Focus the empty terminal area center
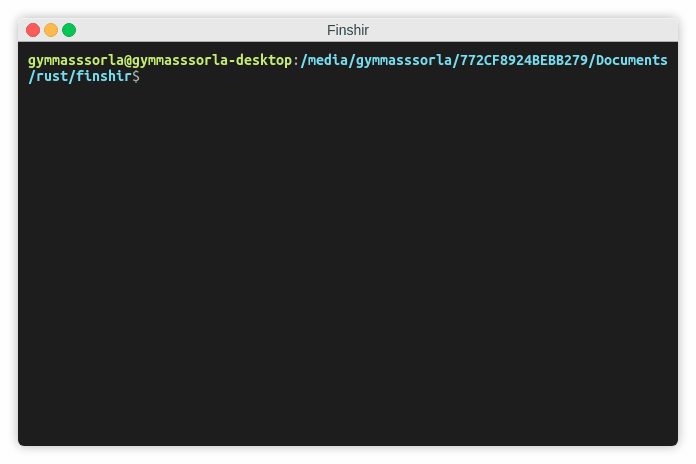This screenshot has height=464, width=696. coord(348,264)
